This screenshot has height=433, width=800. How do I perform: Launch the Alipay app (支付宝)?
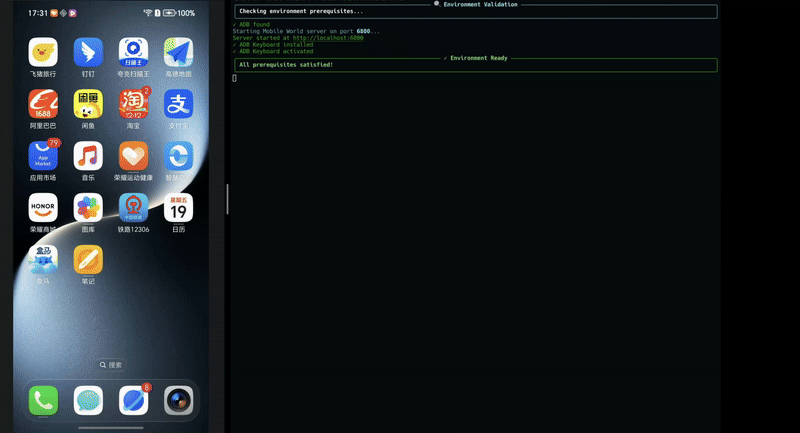(178, 104)
